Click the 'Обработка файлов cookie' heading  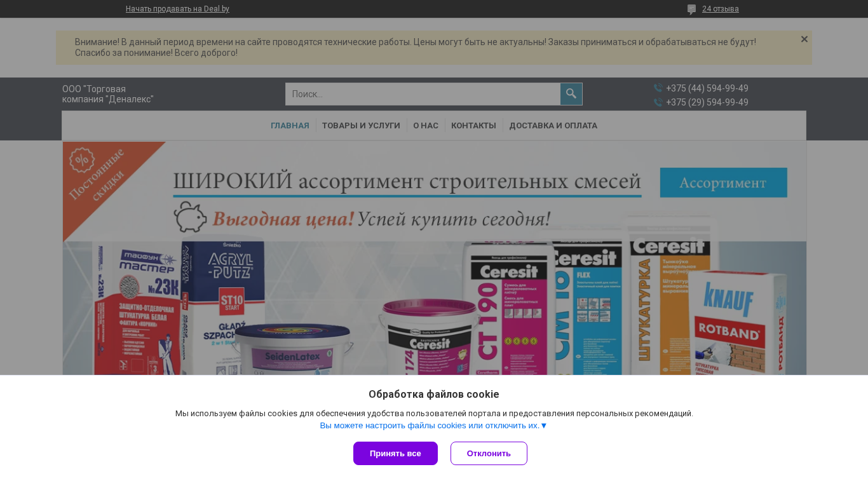pos(434,394)
